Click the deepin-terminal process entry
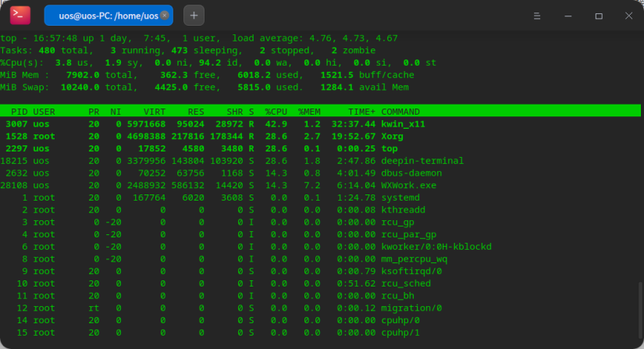Image resolution: width=644 pixels, height=349 pixels. [x=422, y=161]
